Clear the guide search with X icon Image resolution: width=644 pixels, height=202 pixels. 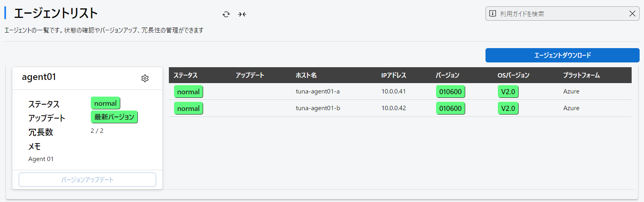(632, 14)
